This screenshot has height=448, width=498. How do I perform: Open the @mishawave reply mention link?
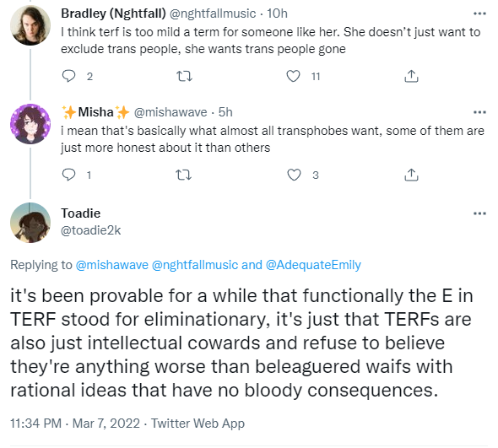pyautogui.click(x=111, y=265)
